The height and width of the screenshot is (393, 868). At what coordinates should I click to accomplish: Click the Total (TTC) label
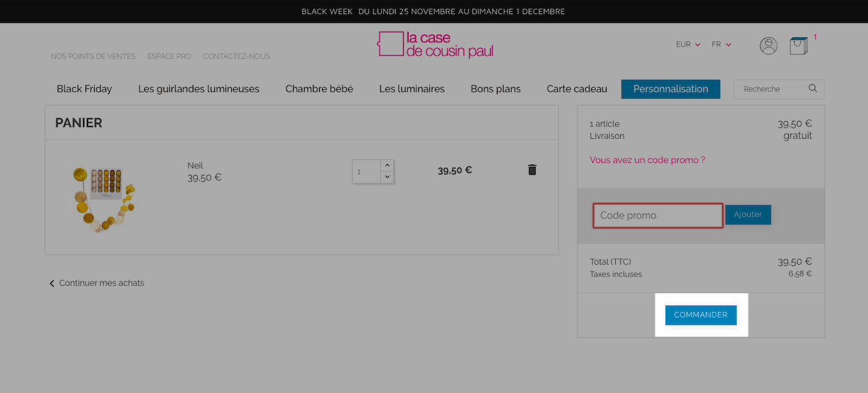610,262
